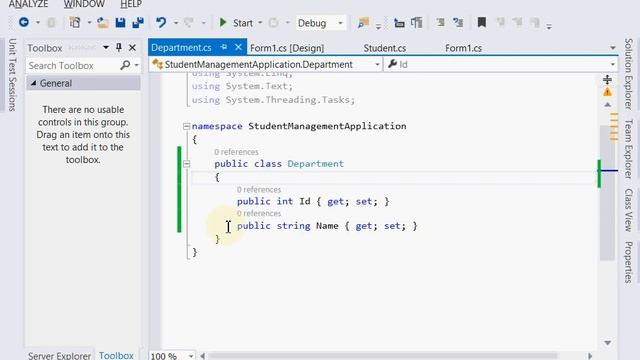
Task: Click the magnifier icon in Search Toolbox
Action: (125, 65)
